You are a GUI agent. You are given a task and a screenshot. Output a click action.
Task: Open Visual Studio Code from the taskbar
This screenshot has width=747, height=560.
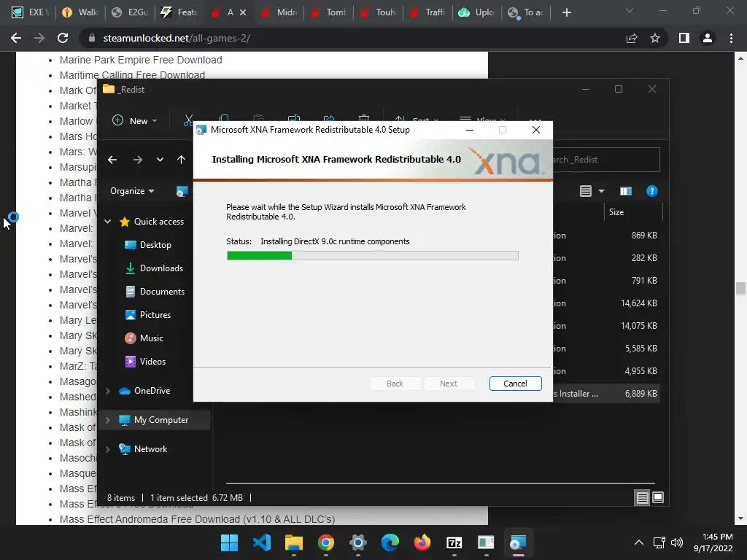pos(262,542)
